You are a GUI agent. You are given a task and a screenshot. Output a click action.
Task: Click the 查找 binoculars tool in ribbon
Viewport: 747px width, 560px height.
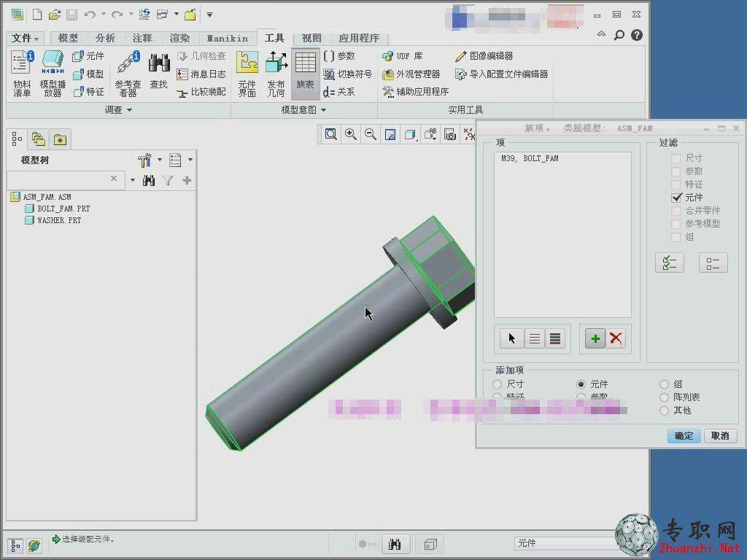[x=158, y=71]
